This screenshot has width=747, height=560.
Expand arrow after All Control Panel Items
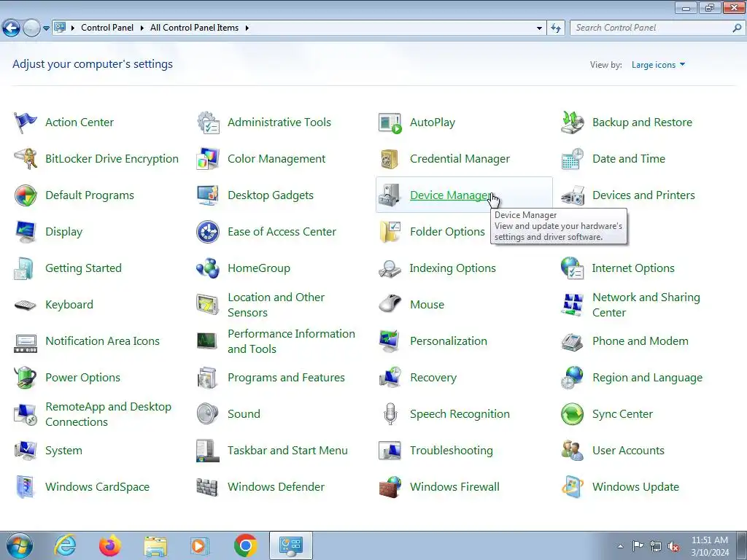[x=247, y=28]
